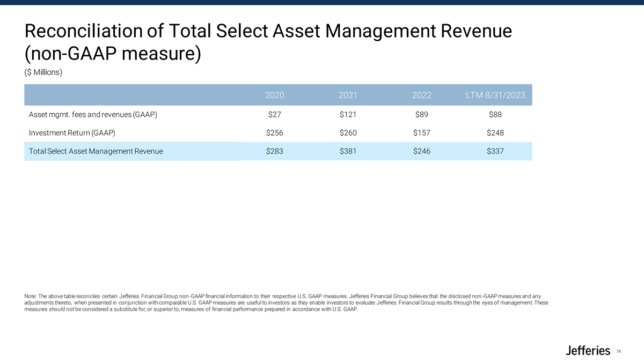Click the Investment Return (GAAP) row label

(x=71, y=132)
